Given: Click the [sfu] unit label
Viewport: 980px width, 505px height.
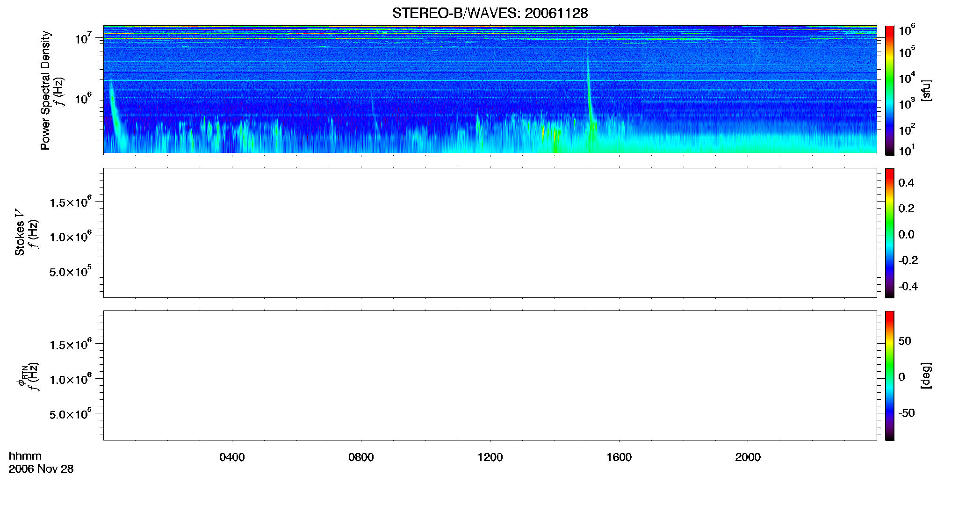Looking at the screenshot, I should [x=926, y=90].
